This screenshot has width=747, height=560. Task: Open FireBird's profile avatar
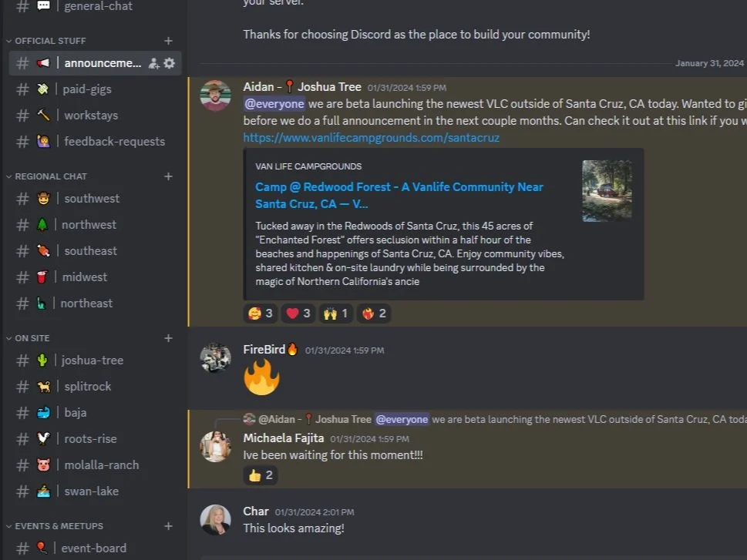[x=215, y=357]
